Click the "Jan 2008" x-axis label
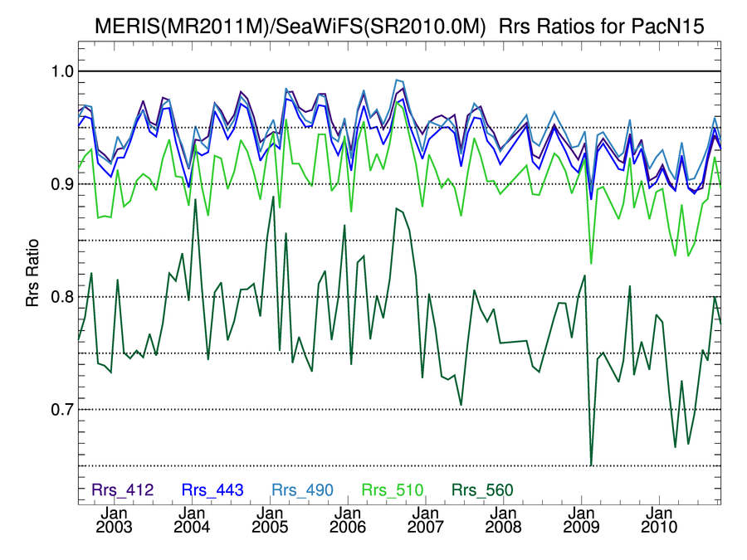The width and height of the screenshot is (747, 560). (x=504, y=520)
